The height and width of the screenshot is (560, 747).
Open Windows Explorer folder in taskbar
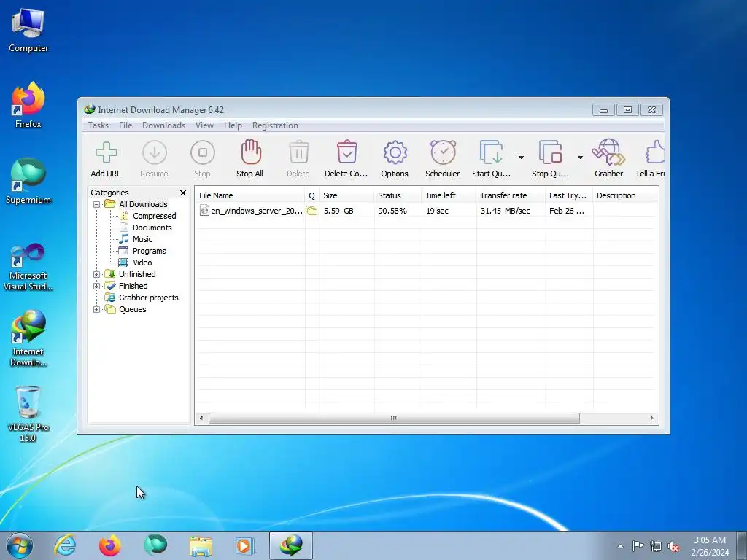click(x=201, y=545)
